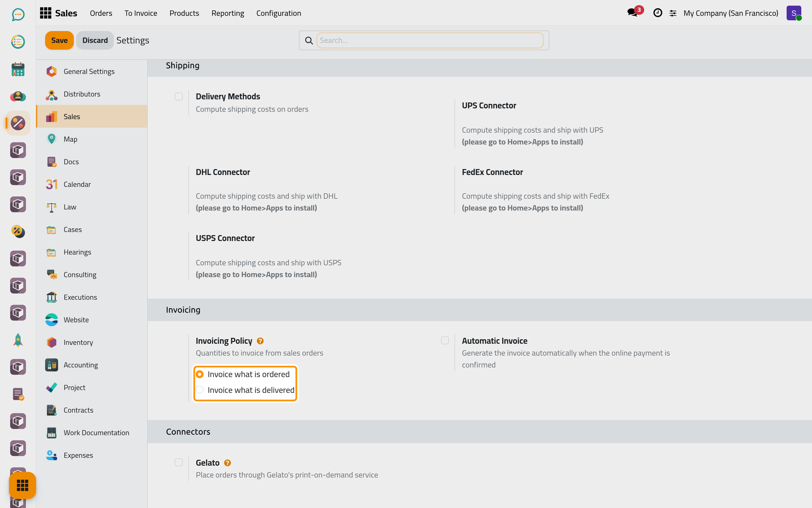812x508 pixels.
Task: Open the Configuration menu
Action: click(279, 13)
